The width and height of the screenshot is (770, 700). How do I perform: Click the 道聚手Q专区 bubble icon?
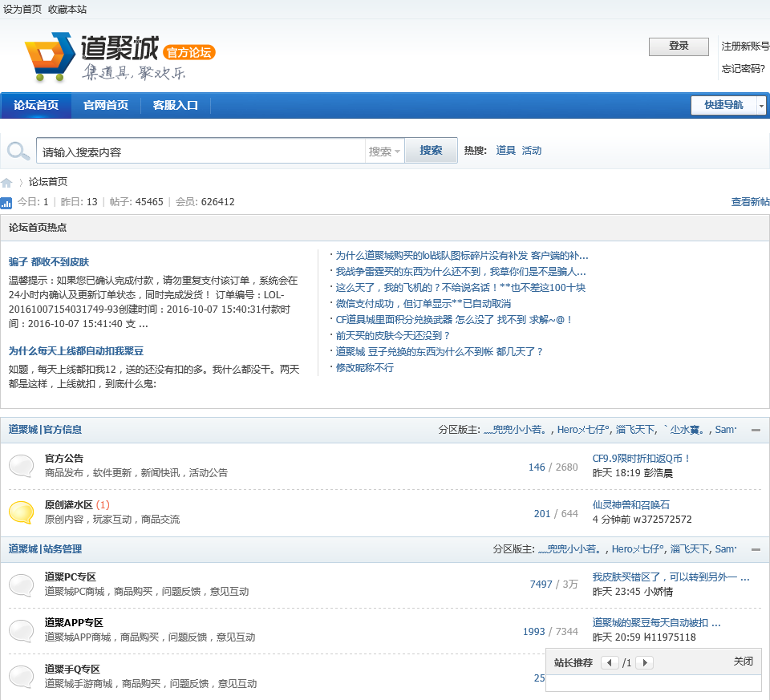pos(22,677)
